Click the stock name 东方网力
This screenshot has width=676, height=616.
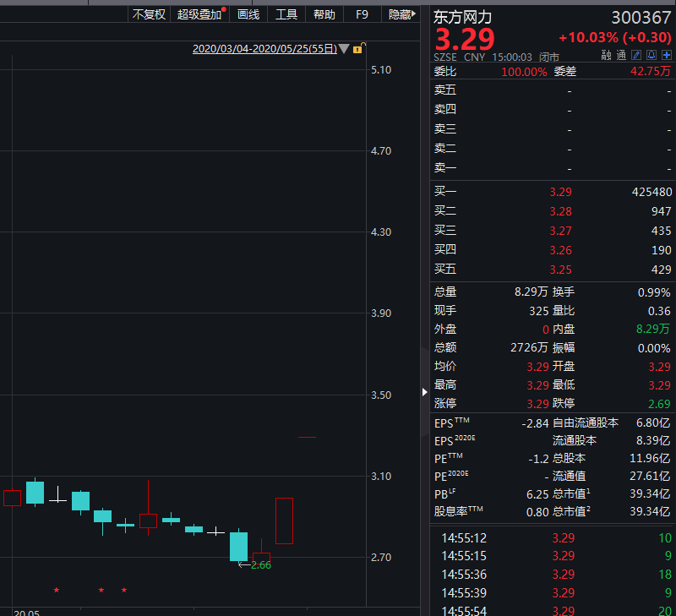(462, 17)
